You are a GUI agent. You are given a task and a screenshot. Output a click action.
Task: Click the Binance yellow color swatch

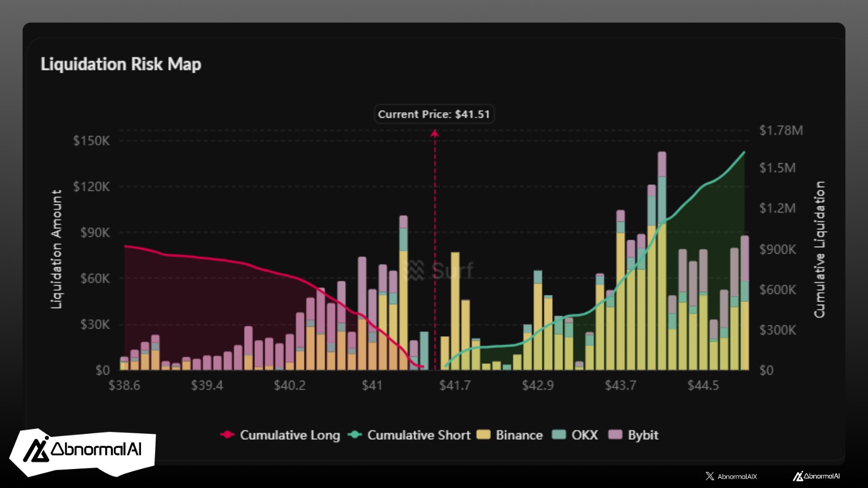coord(483,435)
